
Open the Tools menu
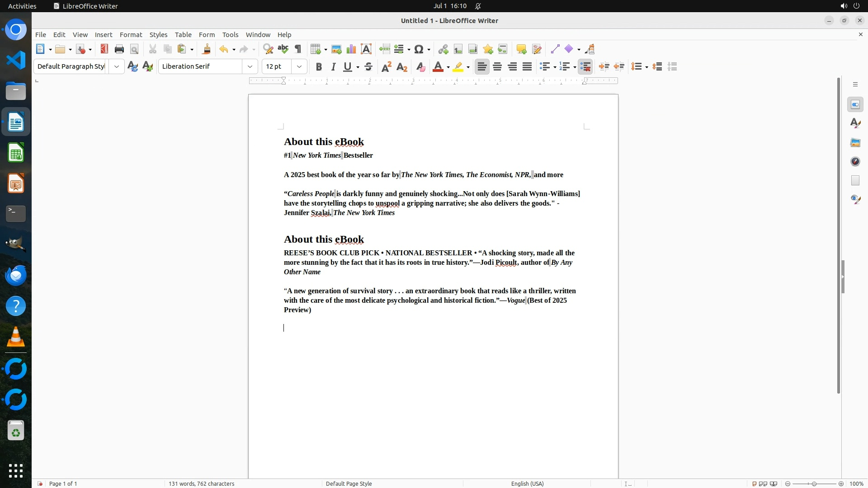pos(230,35)
